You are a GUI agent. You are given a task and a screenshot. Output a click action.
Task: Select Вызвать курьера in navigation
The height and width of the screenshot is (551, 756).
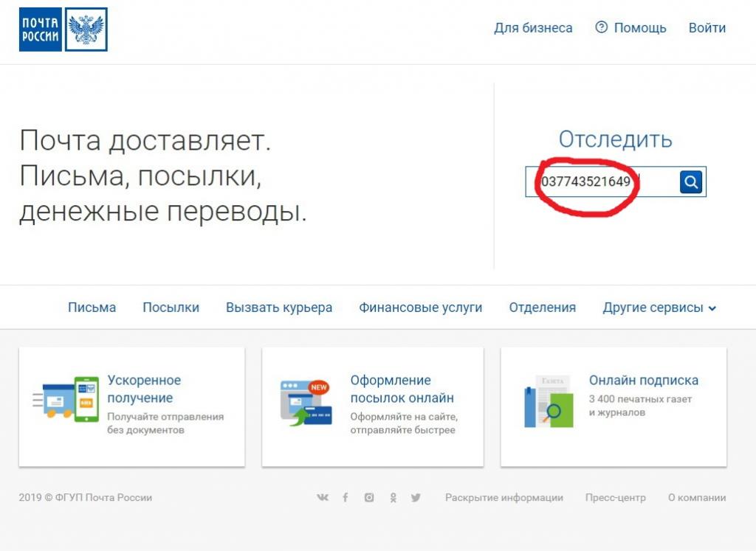click(279, 308)
